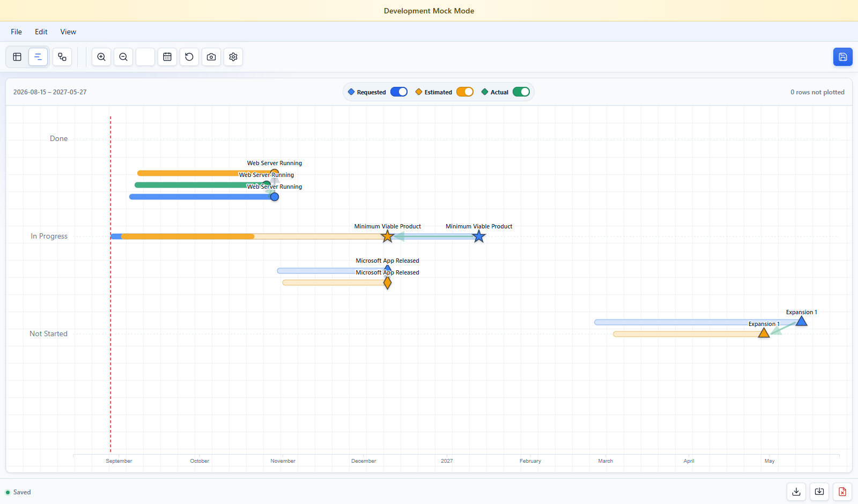Click the Not Started row label
This screenshot has height=504, width=858.
[x=48, y=333]
